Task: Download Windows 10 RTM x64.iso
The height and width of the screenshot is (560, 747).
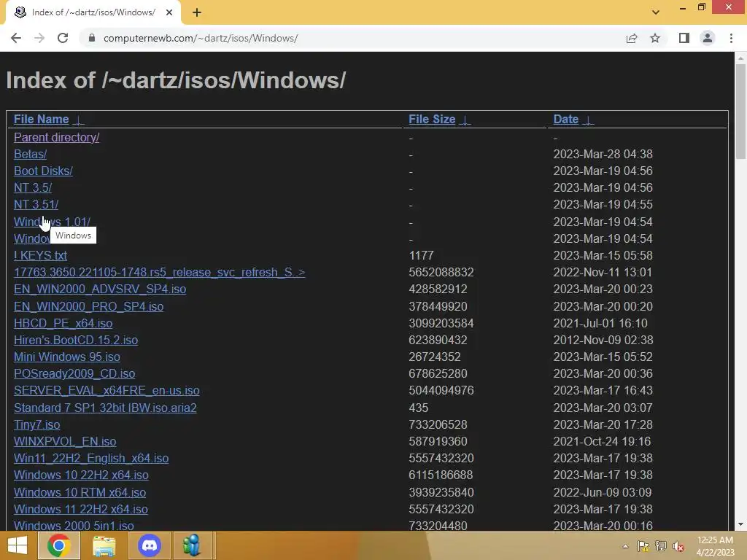Action: coord(80,492)
